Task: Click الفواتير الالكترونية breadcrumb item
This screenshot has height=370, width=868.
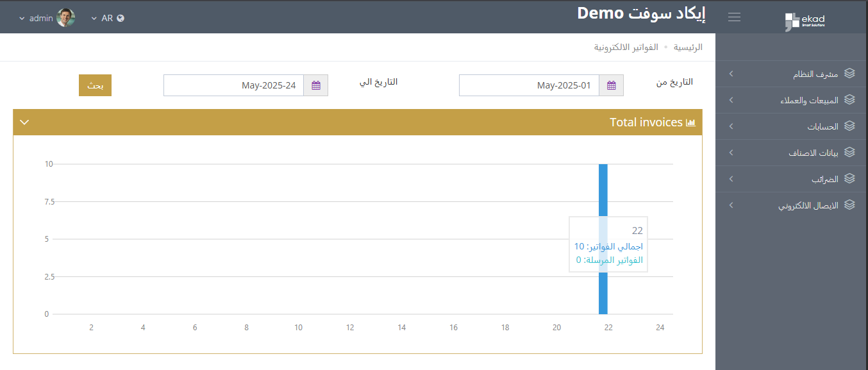Action: [x=626, y=47]
